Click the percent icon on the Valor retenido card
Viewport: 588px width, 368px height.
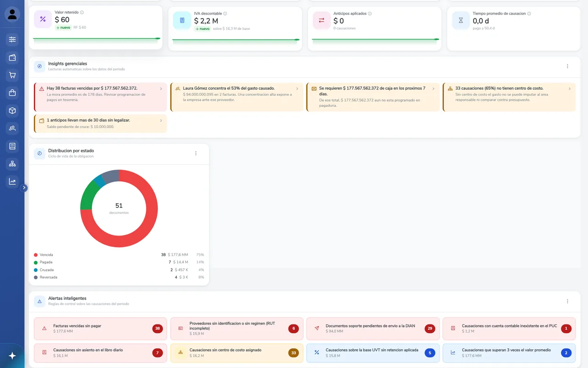[x=43, y=19]
